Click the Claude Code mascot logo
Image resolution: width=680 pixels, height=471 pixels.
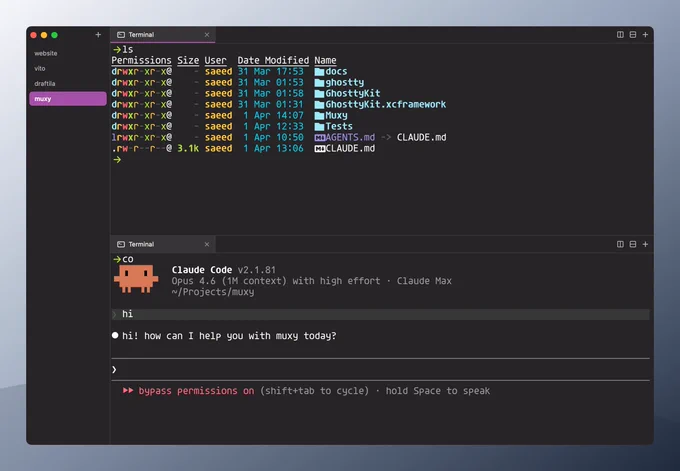[x=136, y=279]
